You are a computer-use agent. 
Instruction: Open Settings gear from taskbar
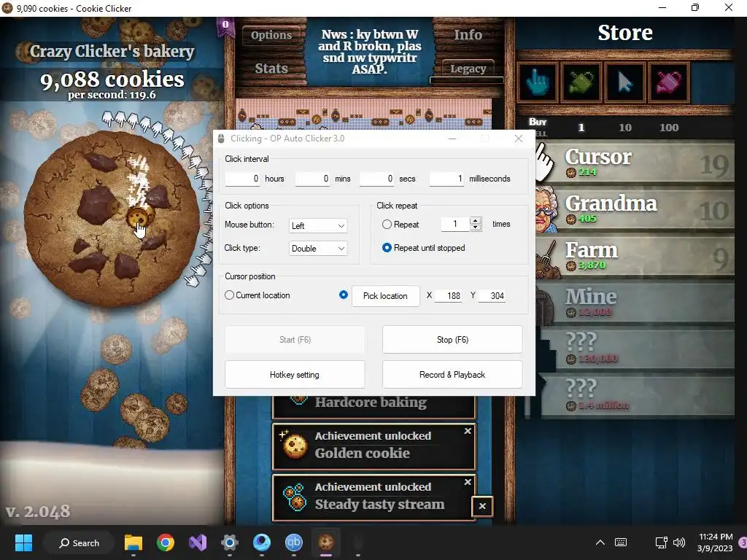230,542
